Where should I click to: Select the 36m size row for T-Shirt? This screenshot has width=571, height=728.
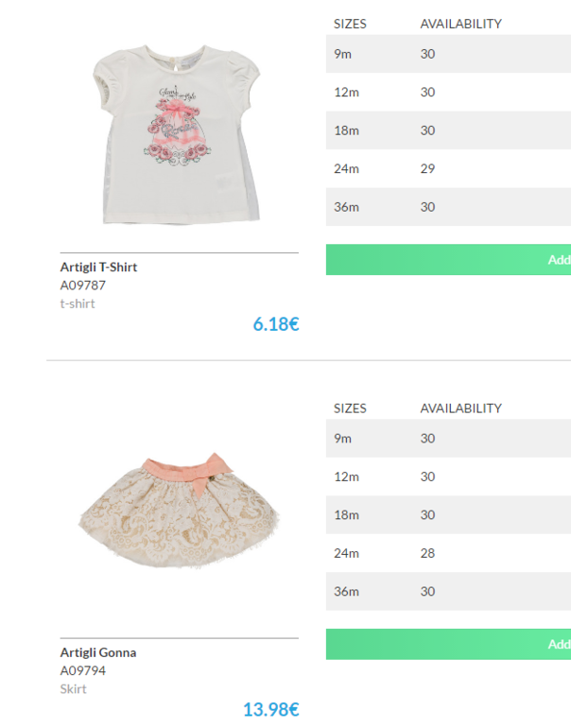448,207
